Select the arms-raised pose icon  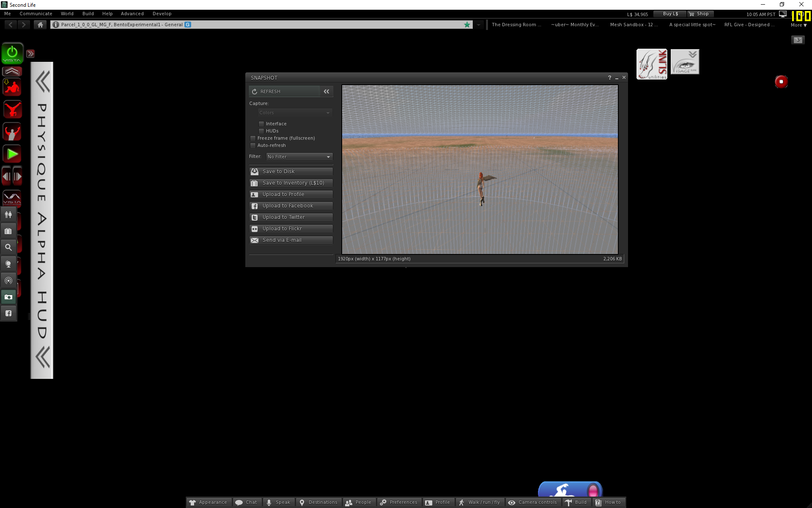point(12,132)
